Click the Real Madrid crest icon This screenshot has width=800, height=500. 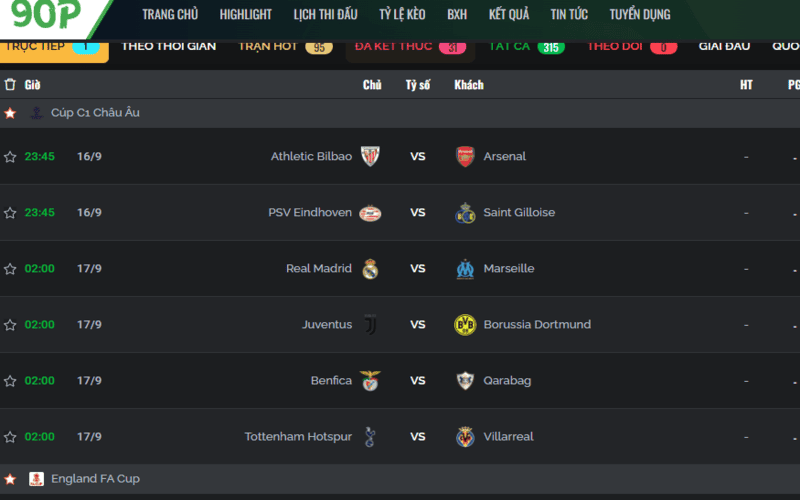click(x=370, y=268)
